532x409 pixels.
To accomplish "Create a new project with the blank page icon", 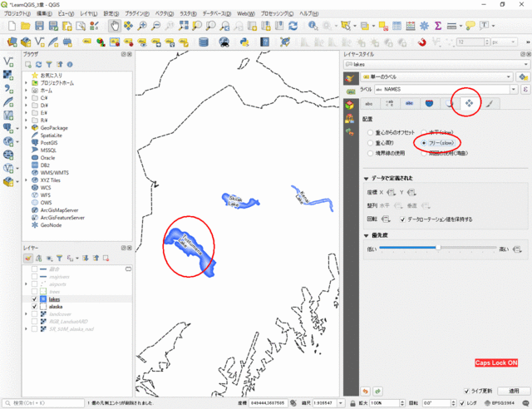I will click(x=12, y=26).
